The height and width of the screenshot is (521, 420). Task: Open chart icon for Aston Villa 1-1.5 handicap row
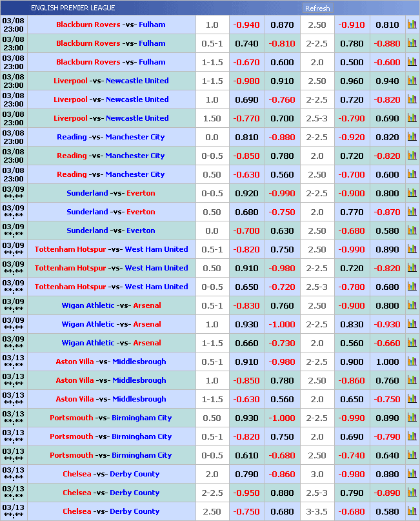tap(412, 399)
